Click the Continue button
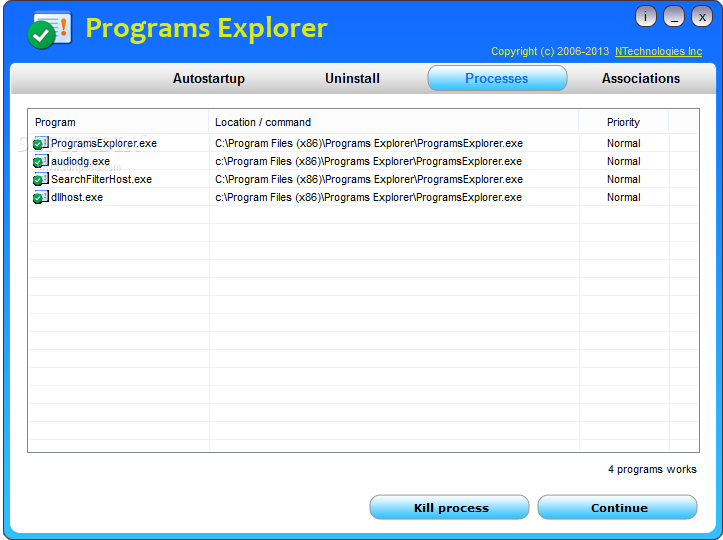Screen dimensions: 723x540 617,507
